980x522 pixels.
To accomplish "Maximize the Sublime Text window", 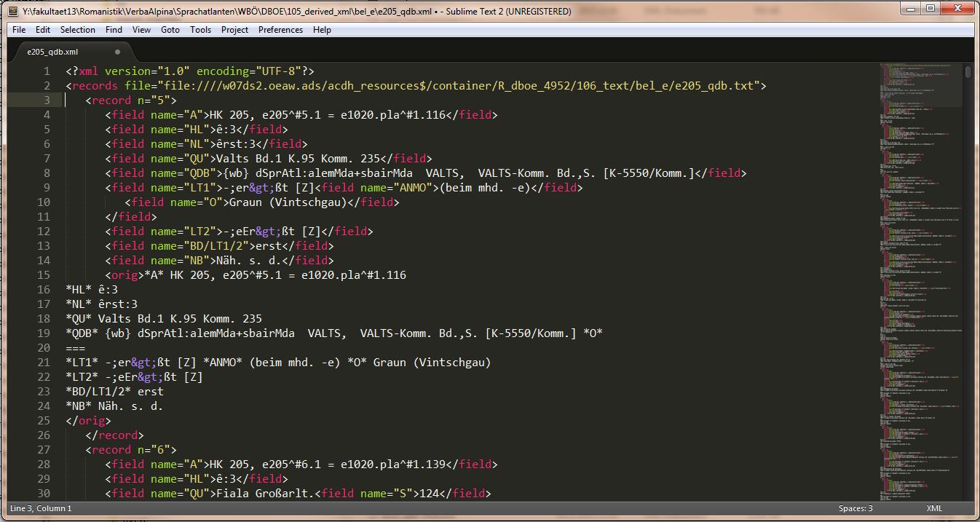I will [930, 8].
